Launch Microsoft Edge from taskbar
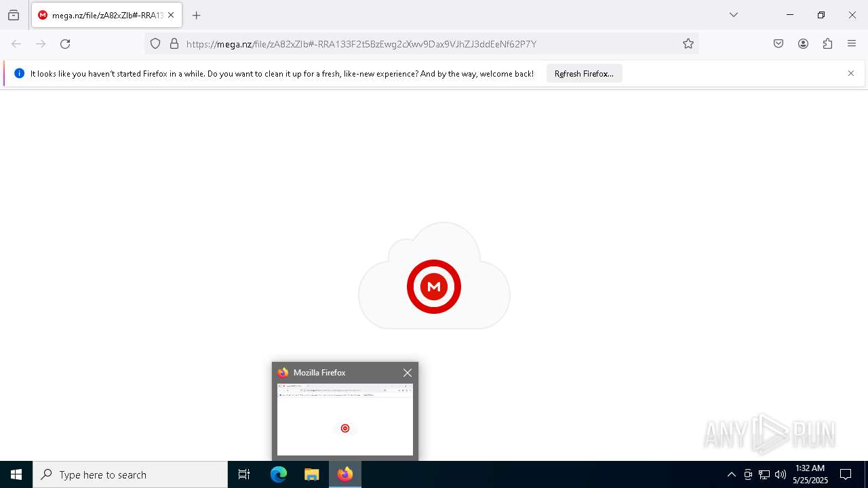The image size is (868, 488). (279, 474)
